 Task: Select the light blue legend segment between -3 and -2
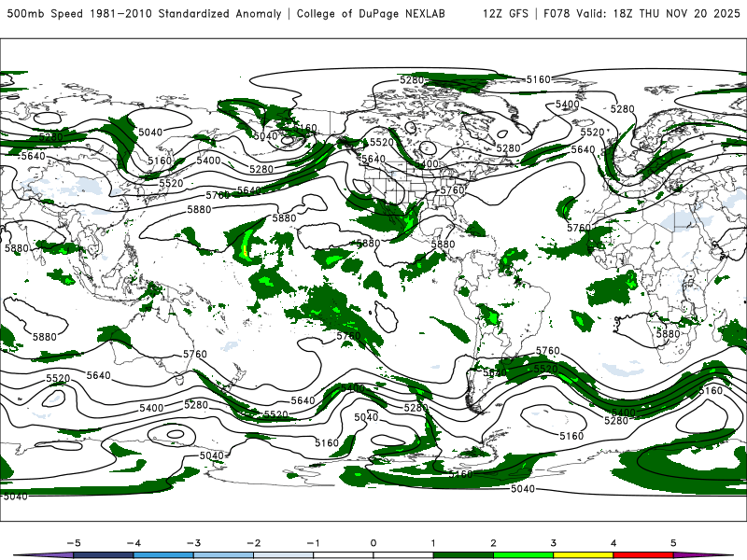pyautogui.click(x=223, y=555)
